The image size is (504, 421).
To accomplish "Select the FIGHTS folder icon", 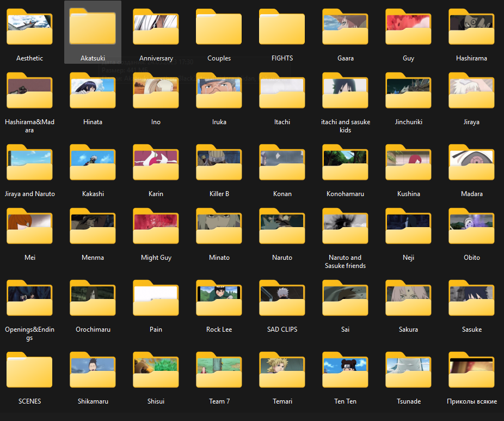I will click(x=282, y=27).
